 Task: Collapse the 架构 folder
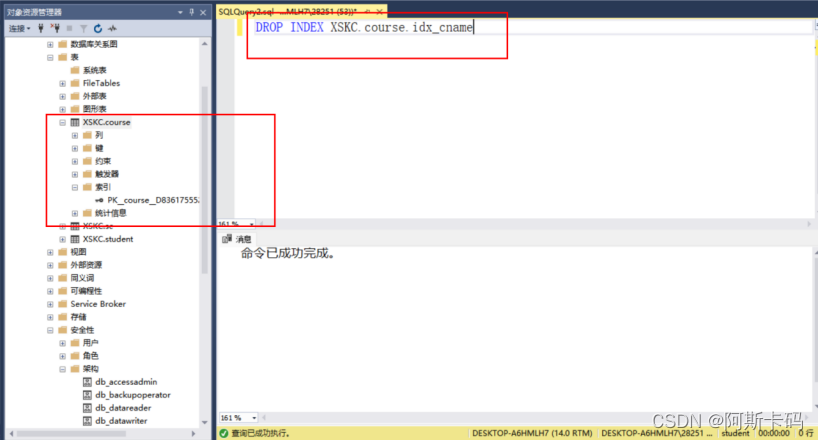(x=63, y=369)
